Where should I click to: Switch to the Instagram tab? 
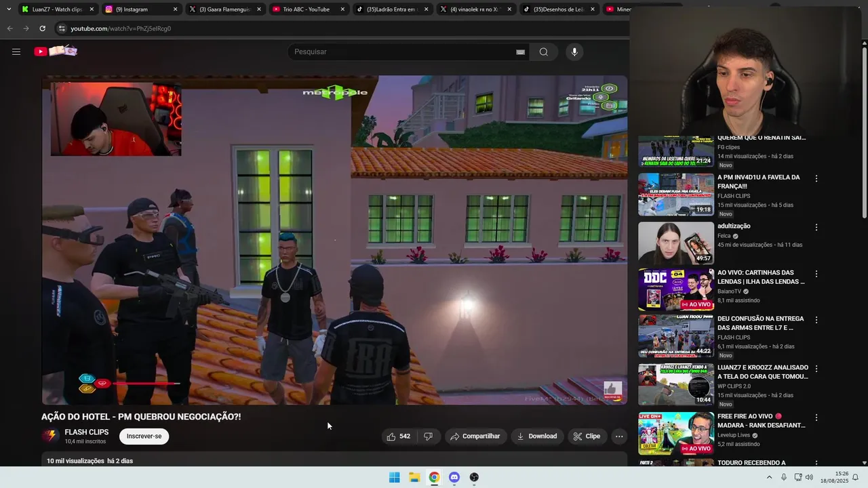140,9
